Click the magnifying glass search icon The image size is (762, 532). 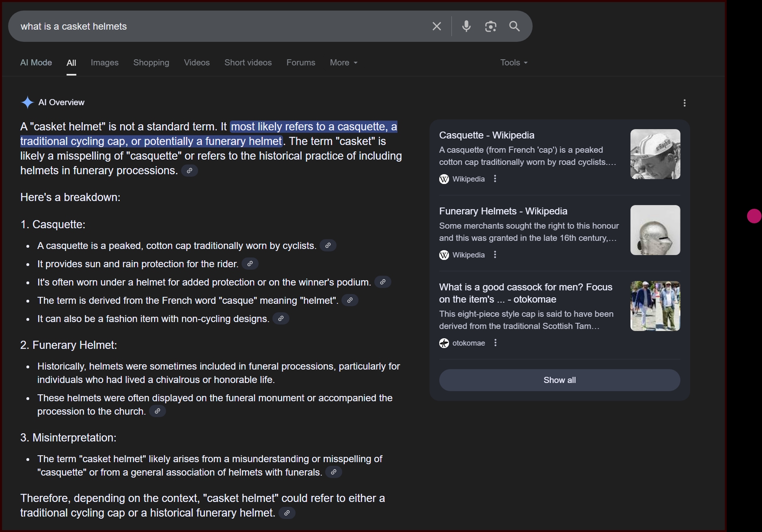514,26
